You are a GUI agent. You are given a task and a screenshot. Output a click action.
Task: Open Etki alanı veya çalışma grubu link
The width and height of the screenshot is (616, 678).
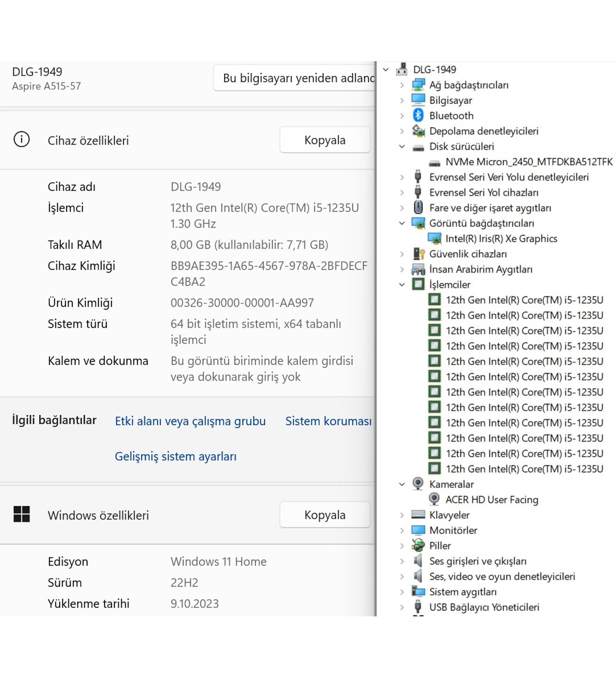pos(190,421)
